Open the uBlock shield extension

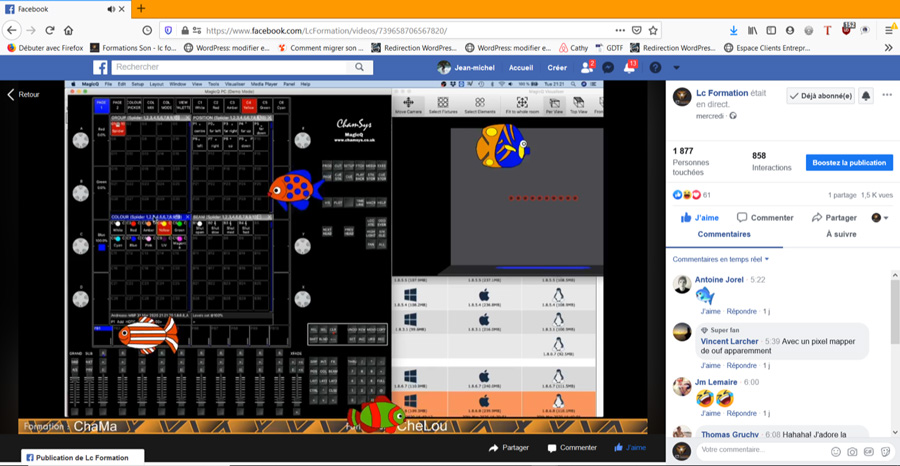click(x=847, y=30)
